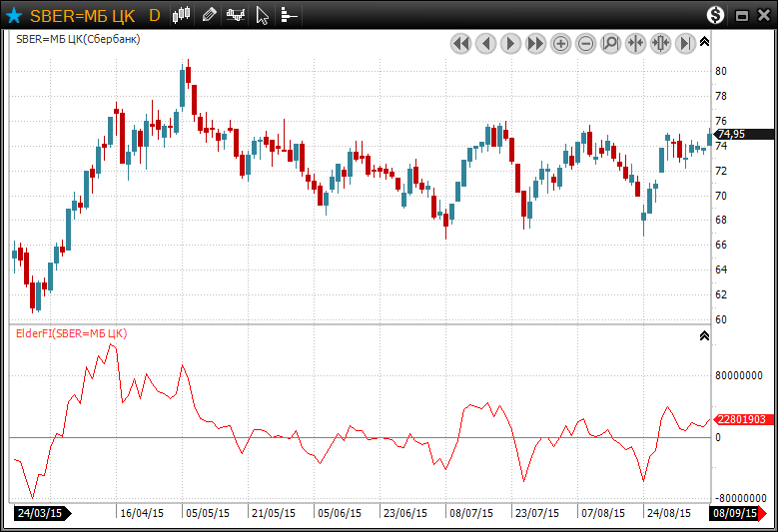Screen dimensions: 778x532
Task: Change the D timeframe setting
Action: point(154,15)
